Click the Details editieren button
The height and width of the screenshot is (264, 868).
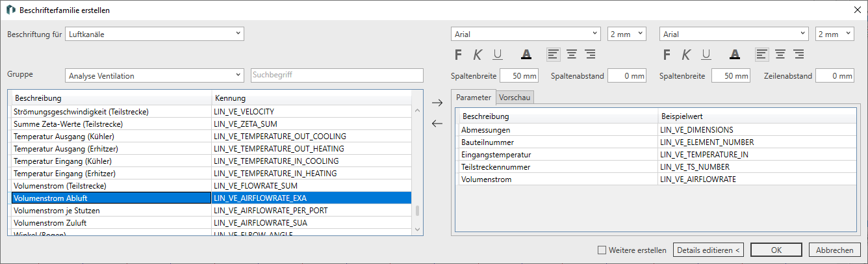708,250
